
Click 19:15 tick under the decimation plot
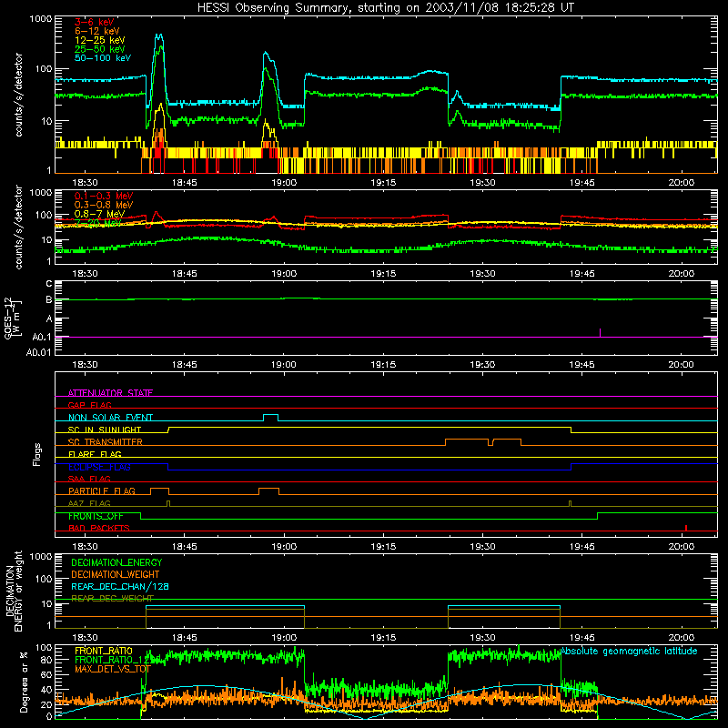[383, 638]
